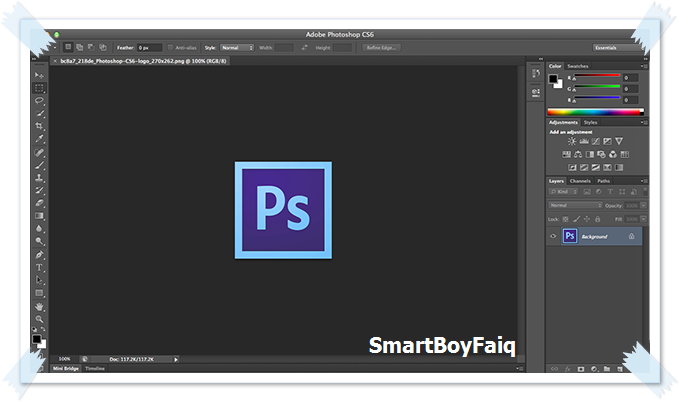
Task: Select the History Brush tool
Action: 39,190
